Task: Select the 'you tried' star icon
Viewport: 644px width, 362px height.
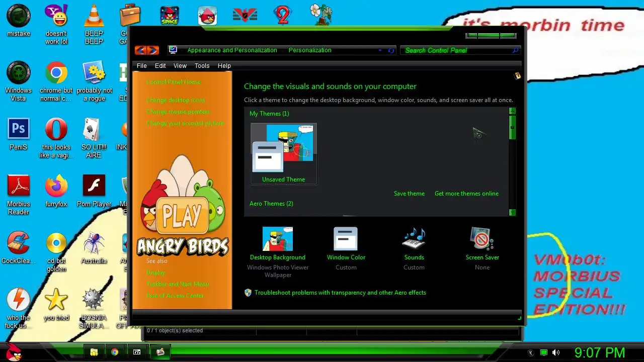Action: [x=56, y=304]
